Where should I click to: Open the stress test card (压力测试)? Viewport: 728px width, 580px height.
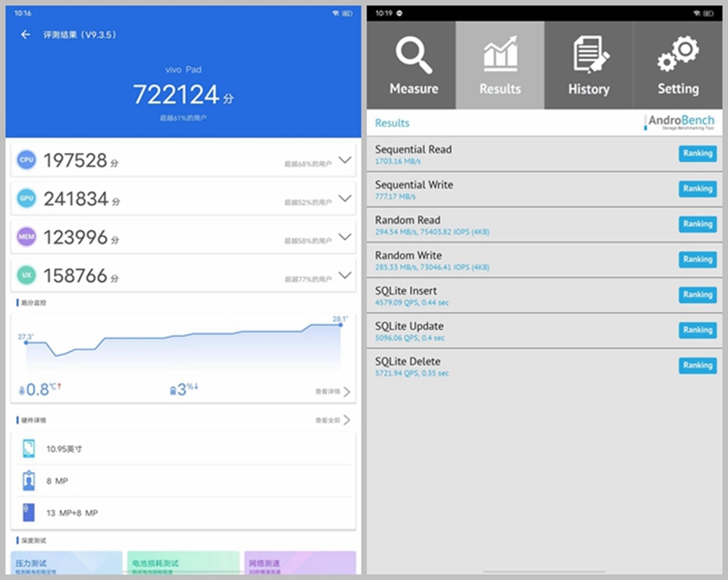[66, 563]
